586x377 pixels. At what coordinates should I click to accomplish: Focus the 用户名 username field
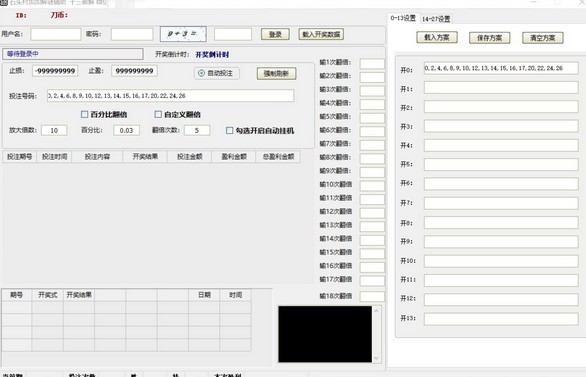click(56, 34)
